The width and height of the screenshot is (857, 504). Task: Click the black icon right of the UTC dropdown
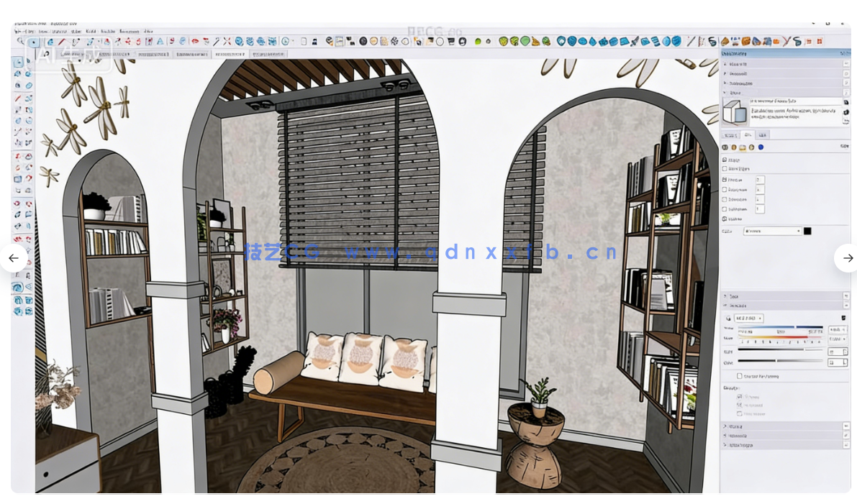(x=843, y=318)
